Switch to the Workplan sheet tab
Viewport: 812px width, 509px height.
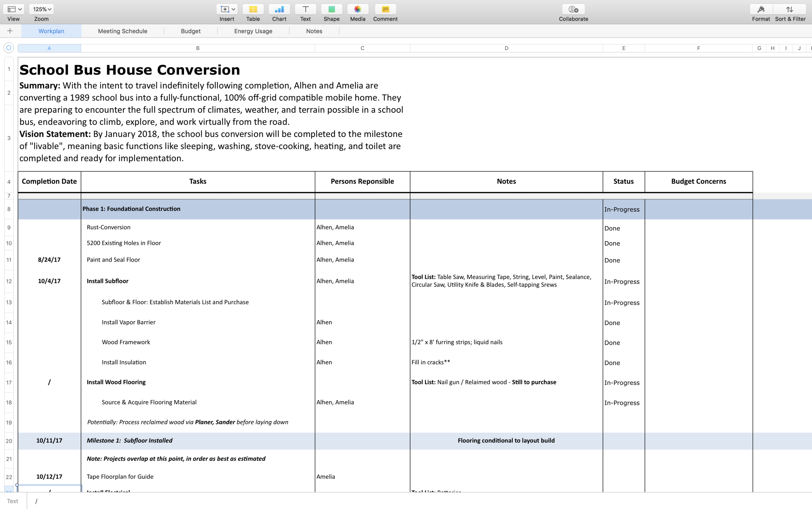pos(51,31)
